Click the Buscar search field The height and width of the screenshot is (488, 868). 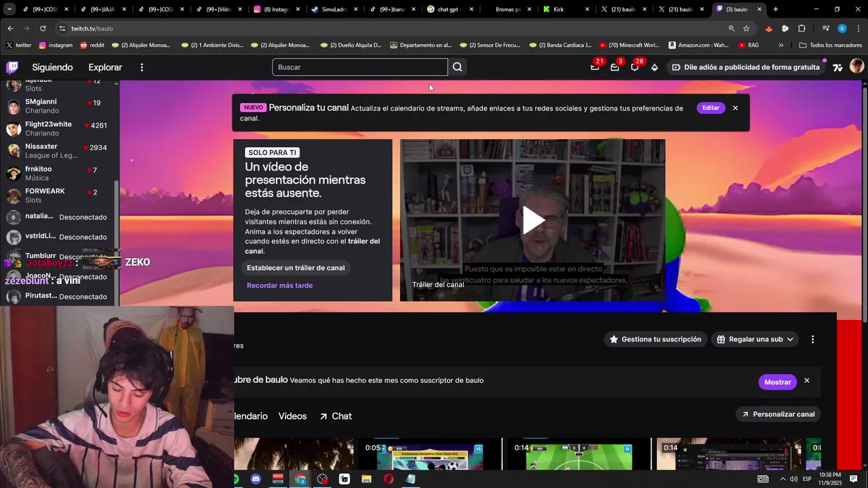360,67
